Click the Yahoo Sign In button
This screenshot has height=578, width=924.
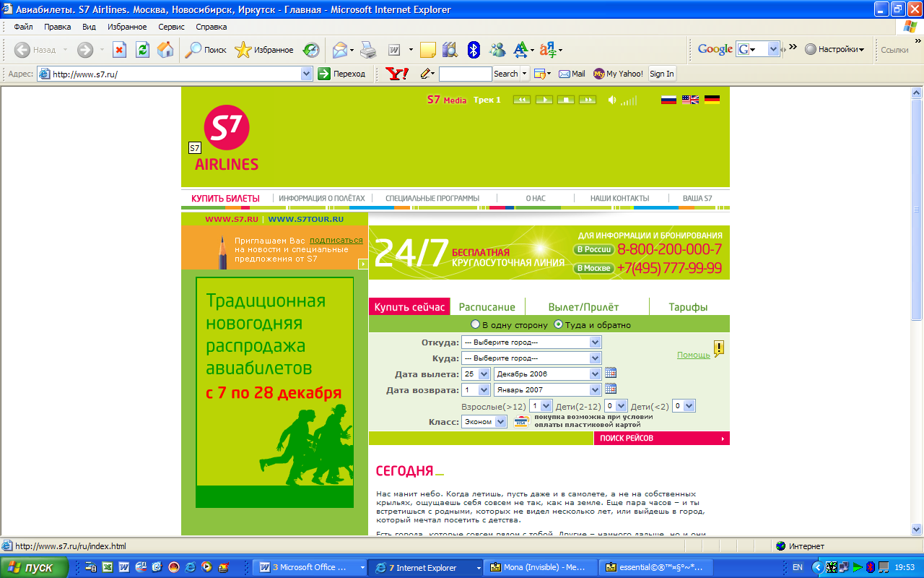pyautogui.click(x=662, y=74)
